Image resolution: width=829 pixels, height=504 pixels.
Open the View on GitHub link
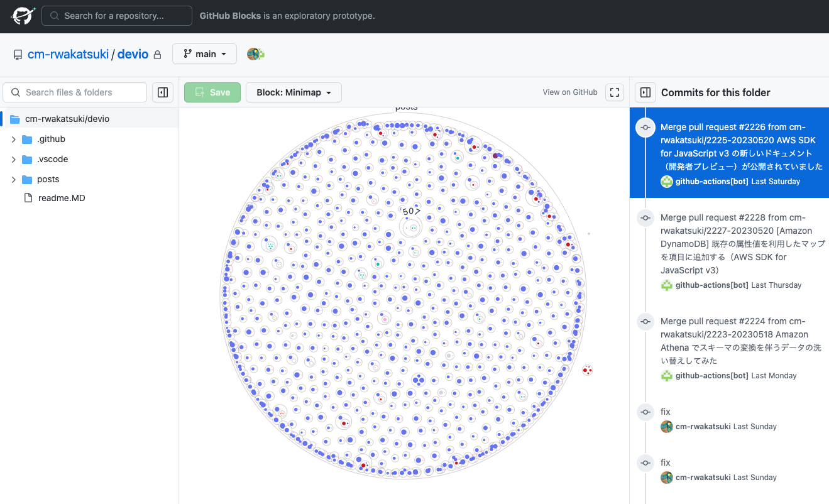(569, 92)
